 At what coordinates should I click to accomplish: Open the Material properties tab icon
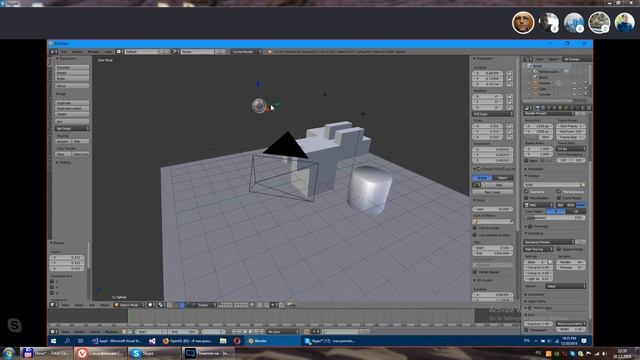click(582, 108)
